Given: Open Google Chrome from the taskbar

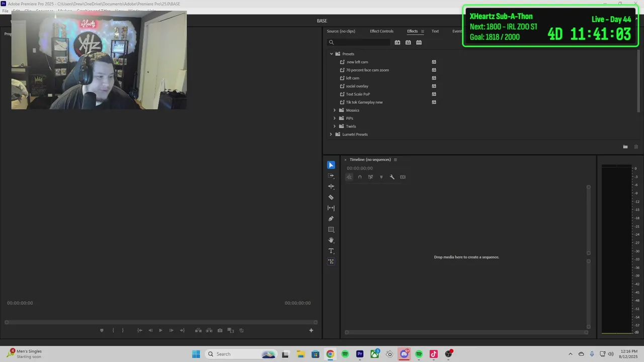Looking at the screenshot, I should click(330, 354).
